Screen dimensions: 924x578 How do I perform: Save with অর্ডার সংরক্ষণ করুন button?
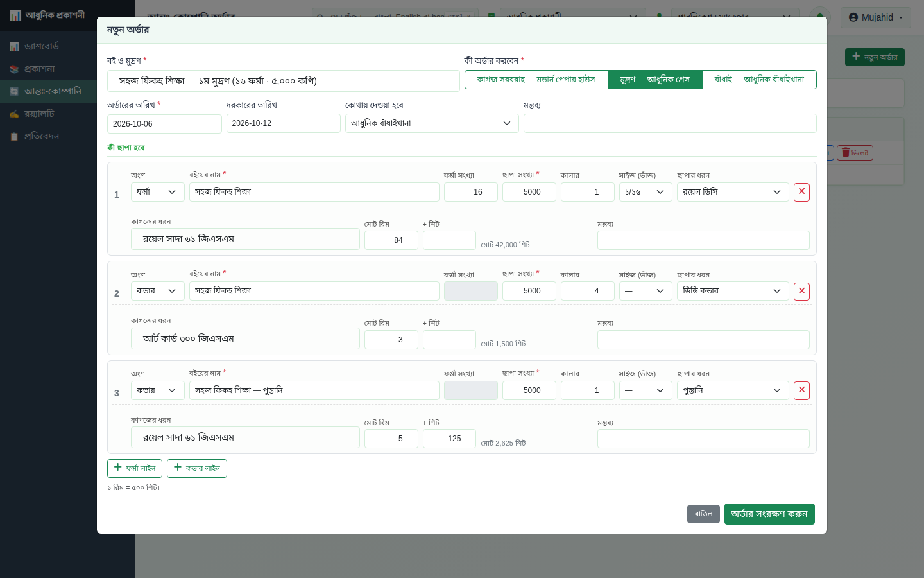pos(769,514)
